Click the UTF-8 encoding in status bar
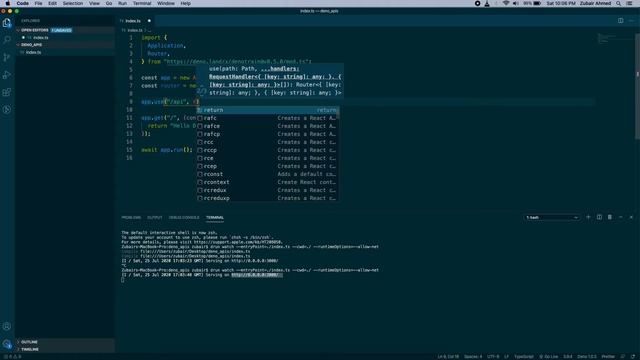The width and height of the screenshot is (640, 360). (493, 357)
